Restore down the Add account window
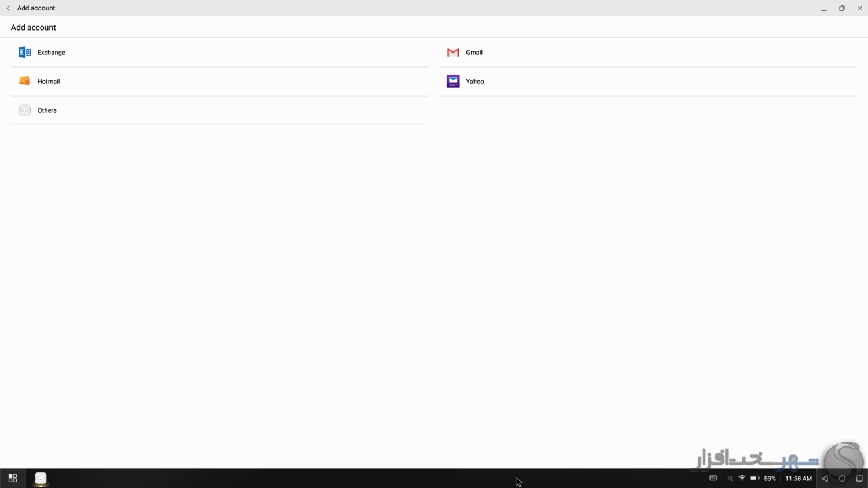Image resolution: width=868 pixels, height=488 pixels. [x=842, y=8]
